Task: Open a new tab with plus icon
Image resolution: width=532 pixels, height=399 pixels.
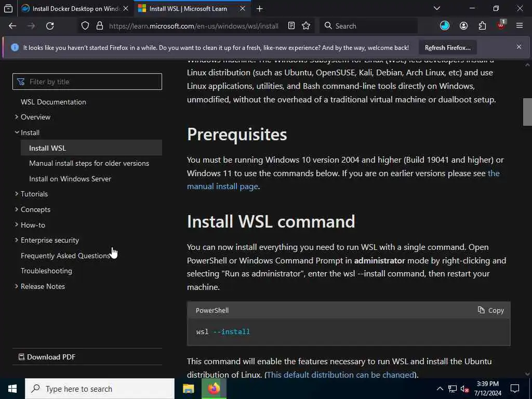Action: point(260,9)
